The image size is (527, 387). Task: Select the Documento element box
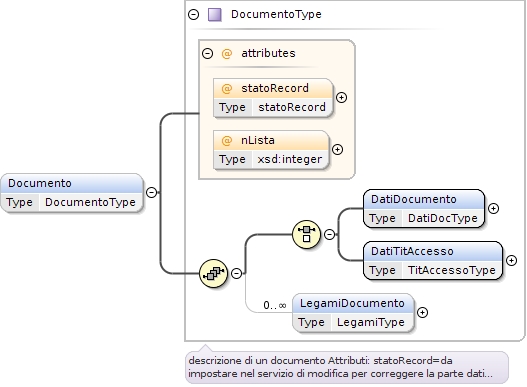72,193
